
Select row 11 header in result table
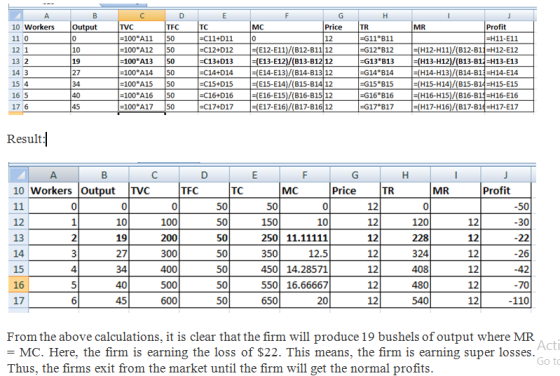coord(18,206)
